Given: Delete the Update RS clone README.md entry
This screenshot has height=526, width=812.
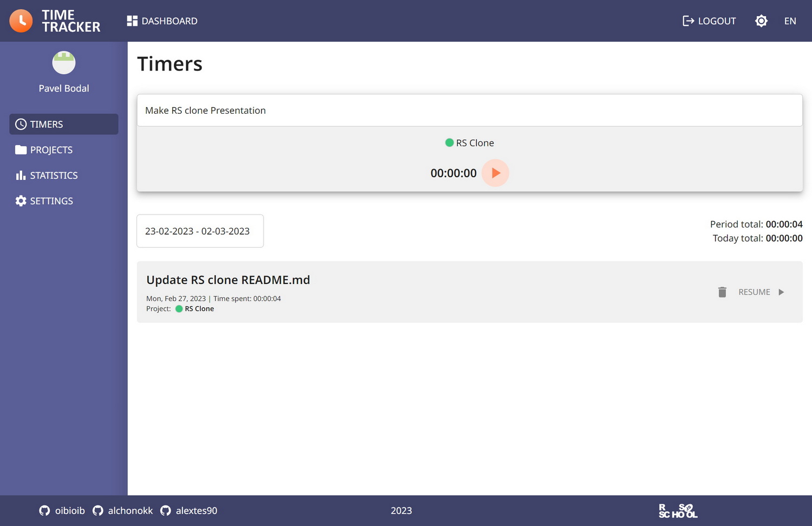Looking at the screenshot, I should 722,292.
